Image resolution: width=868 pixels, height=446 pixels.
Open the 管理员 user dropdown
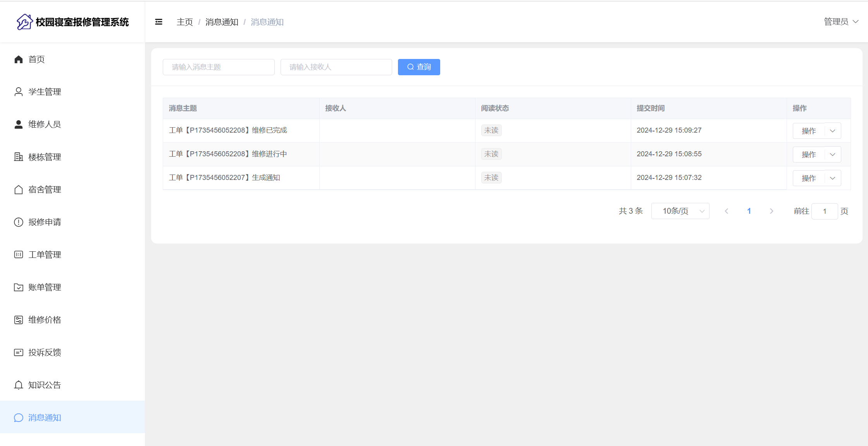pos(841,22)
